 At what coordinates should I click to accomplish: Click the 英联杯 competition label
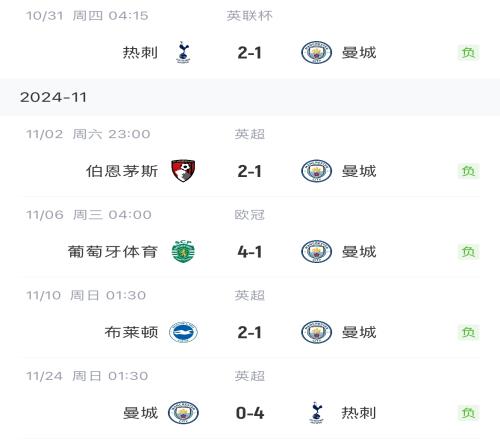[x=250, y=16]
